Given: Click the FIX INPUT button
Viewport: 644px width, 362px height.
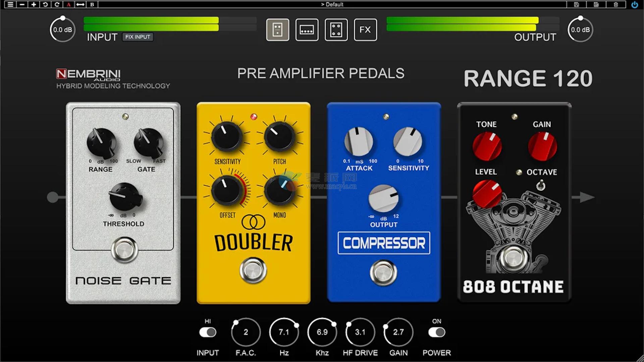Looking at the screenshot, I should pyautogui.click(x=138, y=37).
